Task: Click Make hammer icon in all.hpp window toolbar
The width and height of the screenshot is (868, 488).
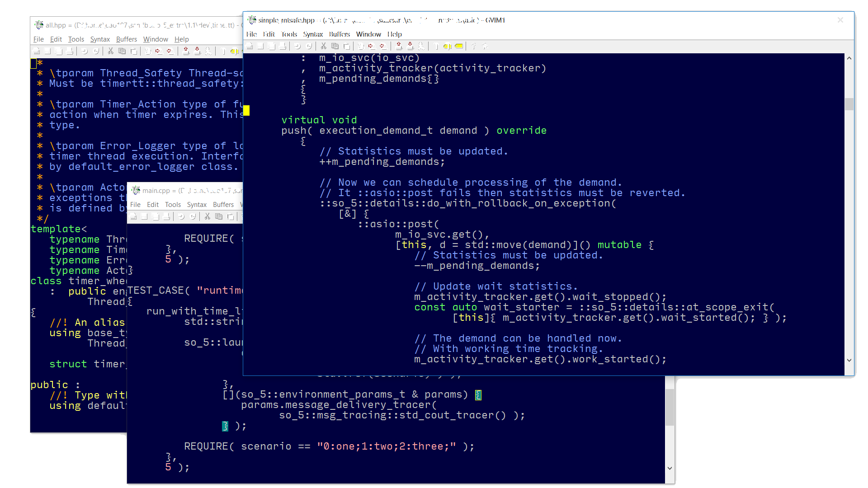Action: (223, 51)
